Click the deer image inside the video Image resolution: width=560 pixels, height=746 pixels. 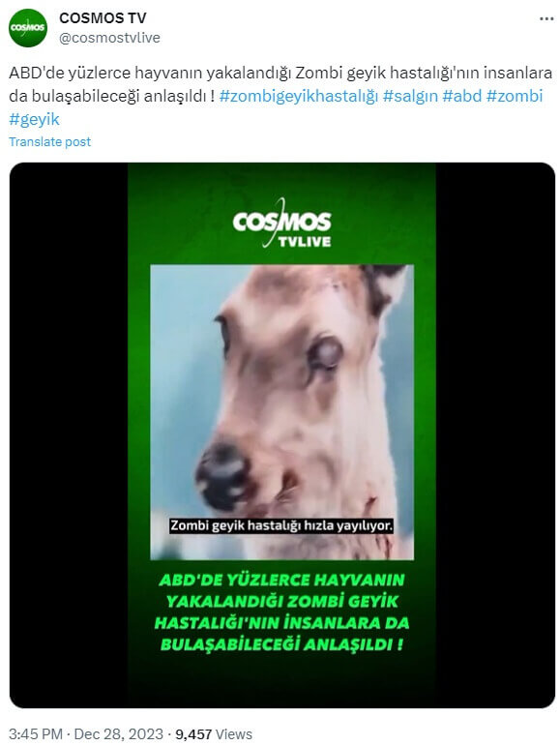(281, 412)
